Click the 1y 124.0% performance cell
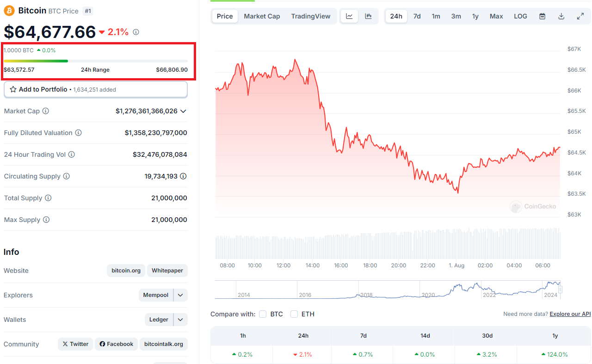This screenshot has width=592, height=364. coord(555,354)
